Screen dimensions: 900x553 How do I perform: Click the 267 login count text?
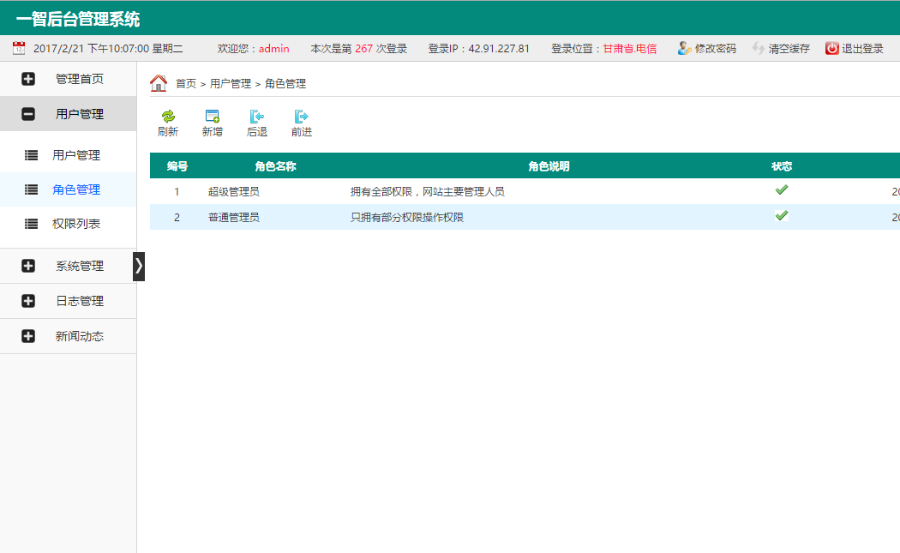click(364, 49)
